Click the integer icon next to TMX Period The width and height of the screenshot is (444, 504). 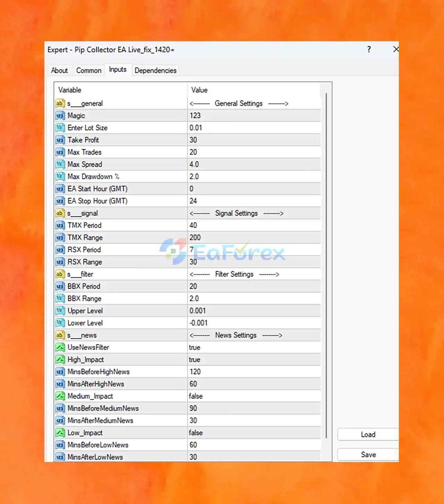tap(60, 225)
